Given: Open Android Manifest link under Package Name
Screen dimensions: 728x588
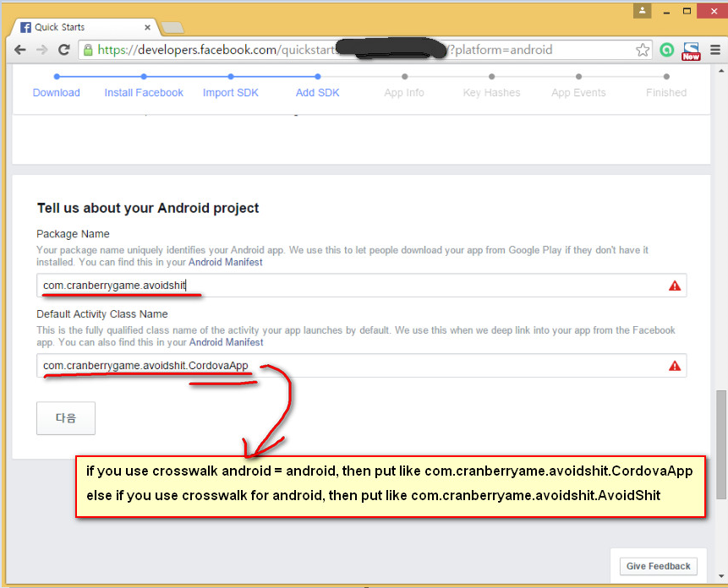Looking at the screenshot, I should point(225,262).
